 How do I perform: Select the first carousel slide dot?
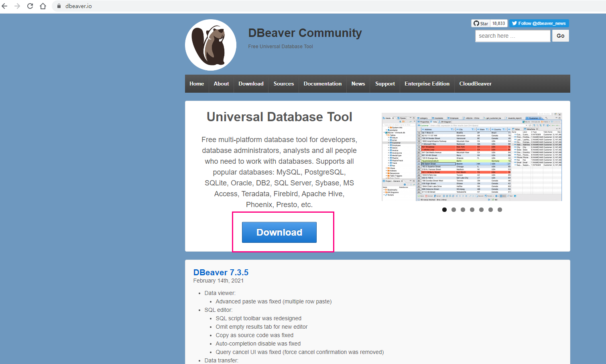click(x=444, y=209)
